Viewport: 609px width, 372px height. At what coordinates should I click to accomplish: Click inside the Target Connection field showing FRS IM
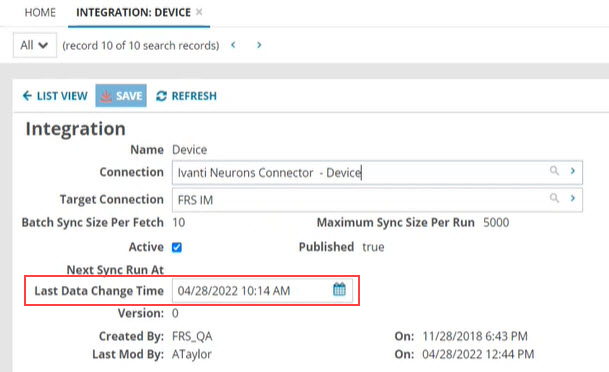pos(359,200)
